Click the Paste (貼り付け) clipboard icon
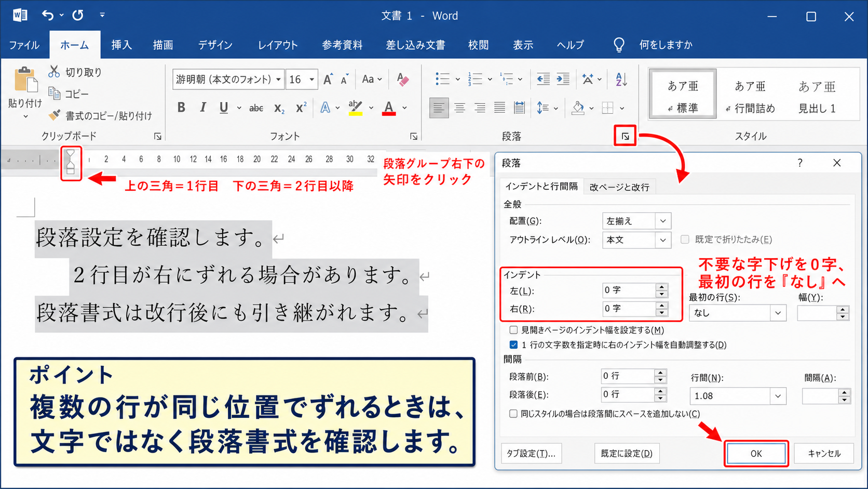 (25, 80)
